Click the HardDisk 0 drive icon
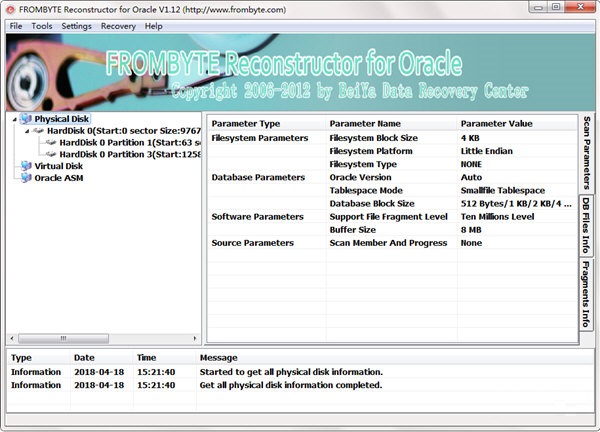Viewport: 600px width, 432px height. (38, 131)
